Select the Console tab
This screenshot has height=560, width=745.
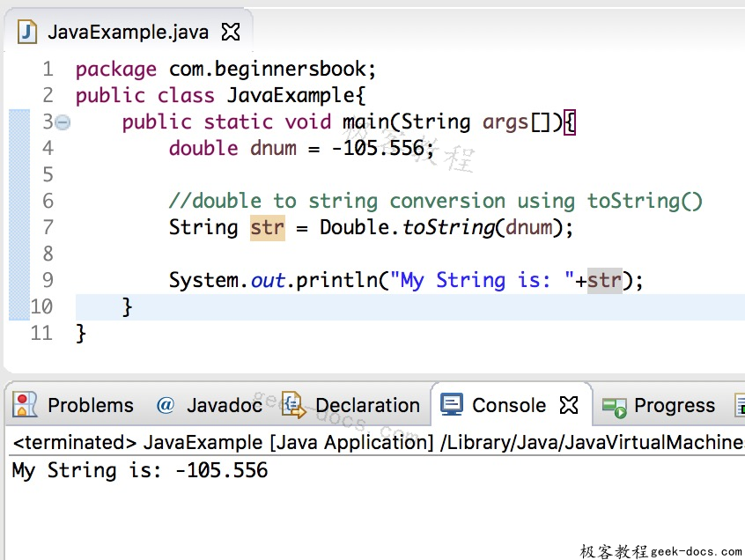[508, 404]
